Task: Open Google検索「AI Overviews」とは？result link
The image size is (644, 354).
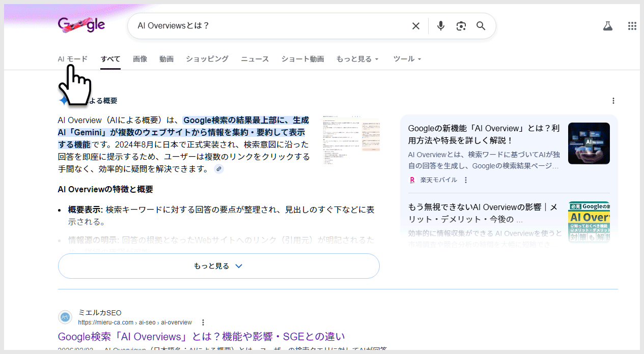Action: 201,336
